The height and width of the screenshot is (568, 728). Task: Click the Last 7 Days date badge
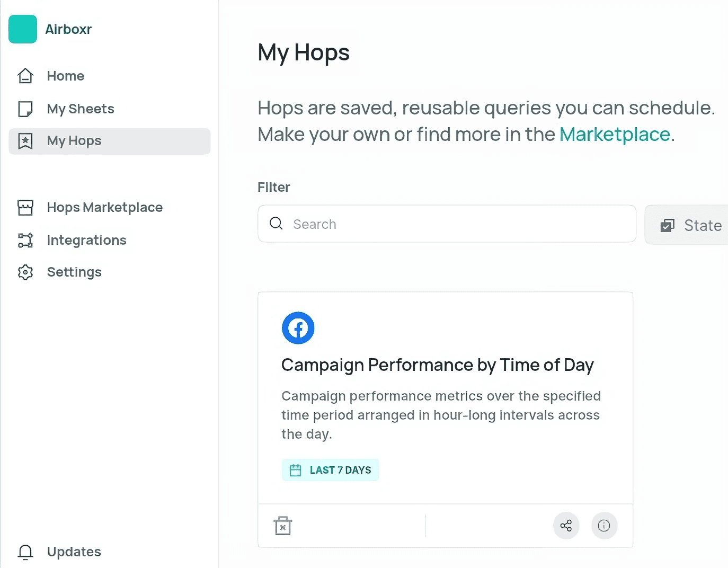pyautogui.click(x=331, y=470)
